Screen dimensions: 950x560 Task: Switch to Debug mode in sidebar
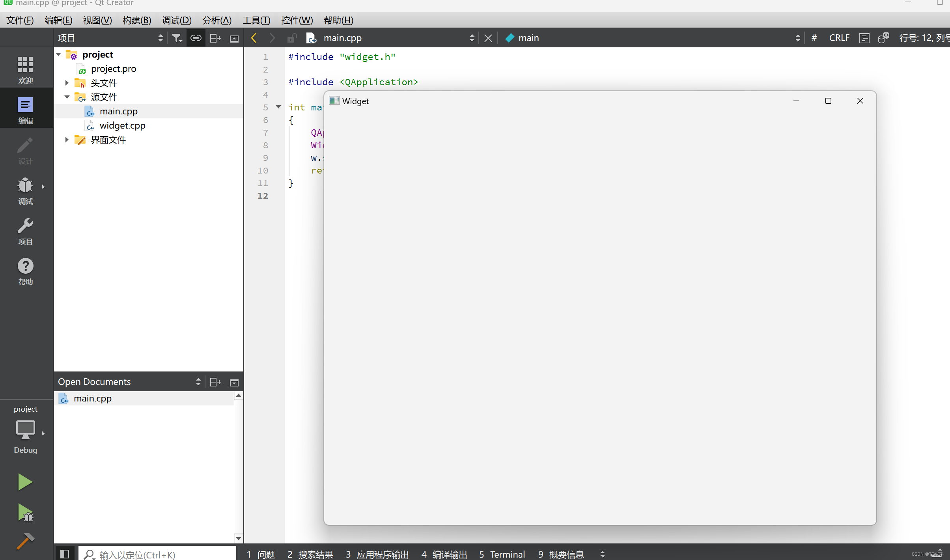[x=25, y=191]
